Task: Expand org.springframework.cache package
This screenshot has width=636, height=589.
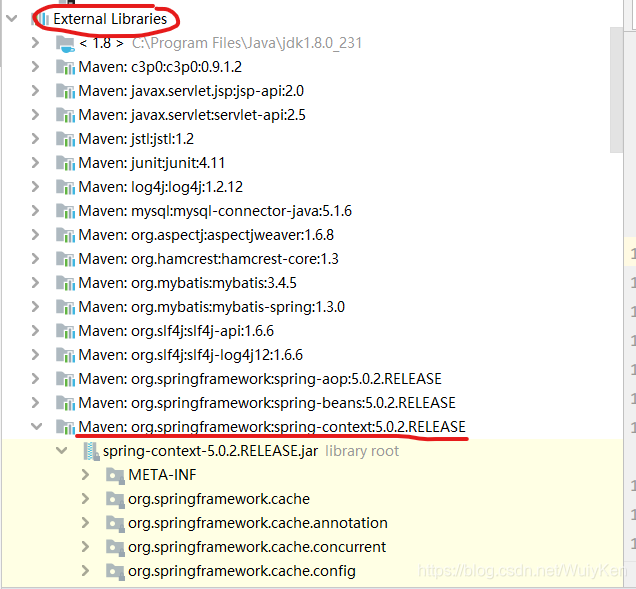Action: coord(85,499)
